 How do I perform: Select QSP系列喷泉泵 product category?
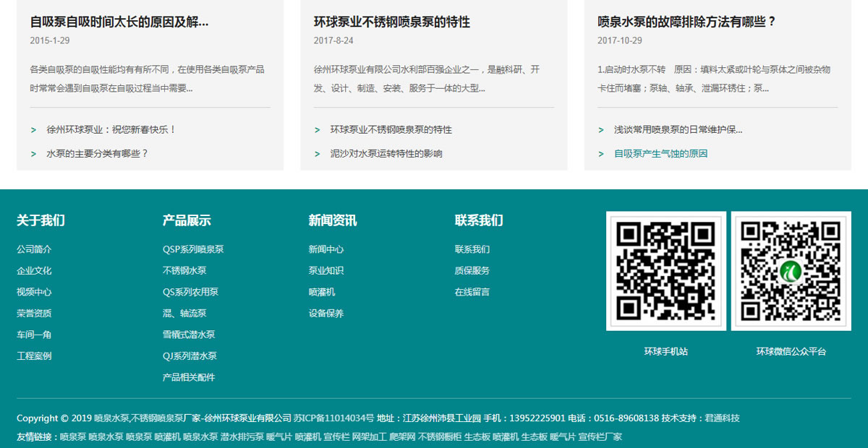tap(193, 249)
